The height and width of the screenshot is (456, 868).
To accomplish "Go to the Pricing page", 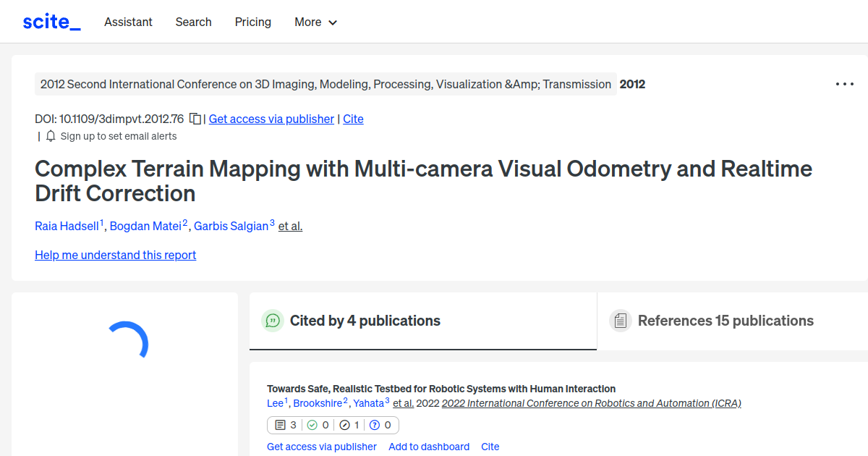I will pyautogui.click(x=252, y=22).
